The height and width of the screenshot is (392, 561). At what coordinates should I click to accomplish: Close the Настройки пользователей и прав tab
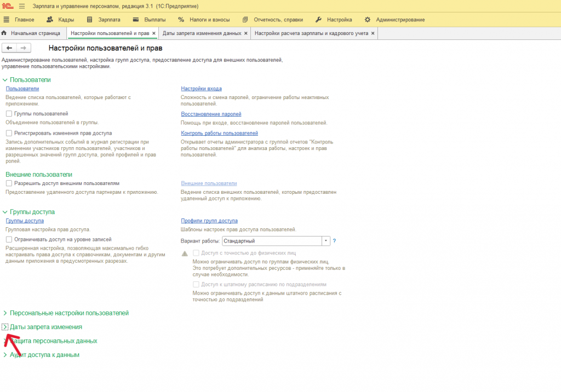pyautogui.click(x=154, y=33)
